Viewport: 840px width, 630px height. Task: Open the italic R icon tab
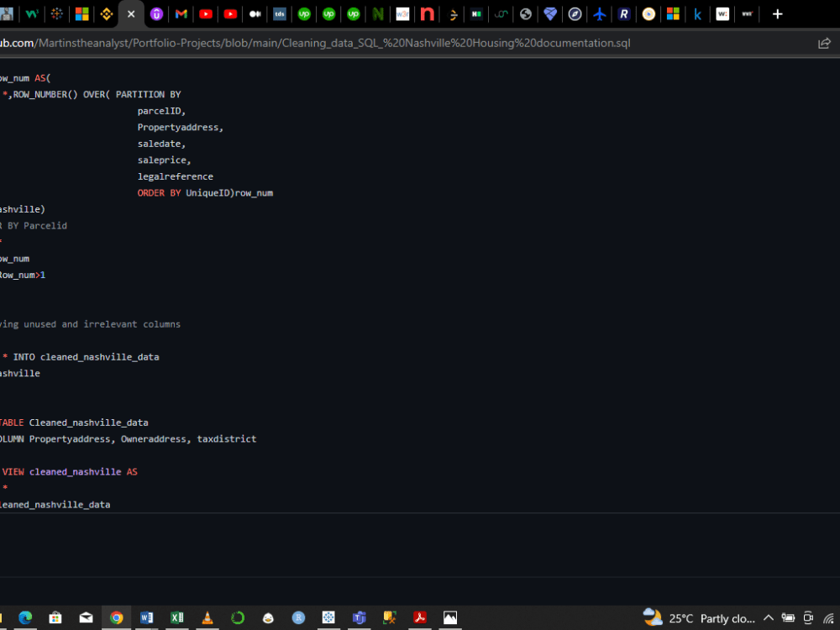(624, 14)
